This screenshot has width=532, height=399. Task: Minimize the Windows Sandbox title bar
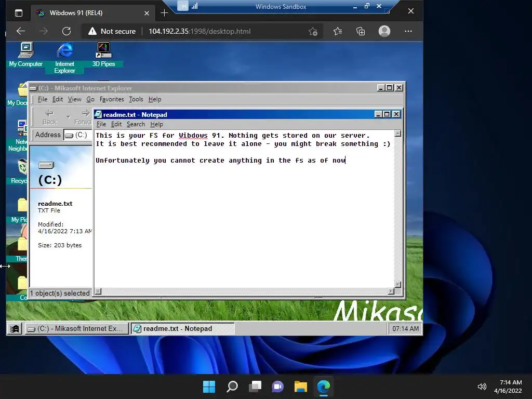point(355,6)
